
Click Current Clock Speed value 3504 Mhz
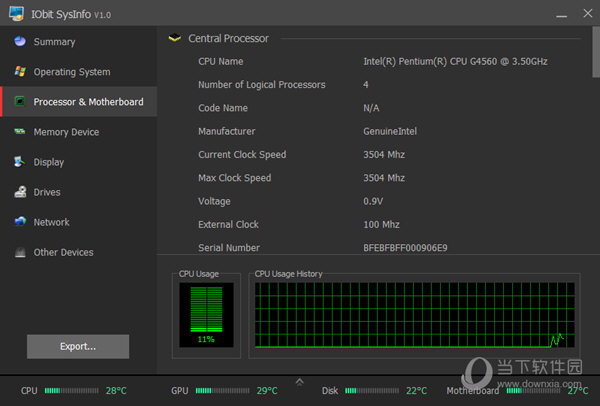pyautogui.click(x=384, y=155)
